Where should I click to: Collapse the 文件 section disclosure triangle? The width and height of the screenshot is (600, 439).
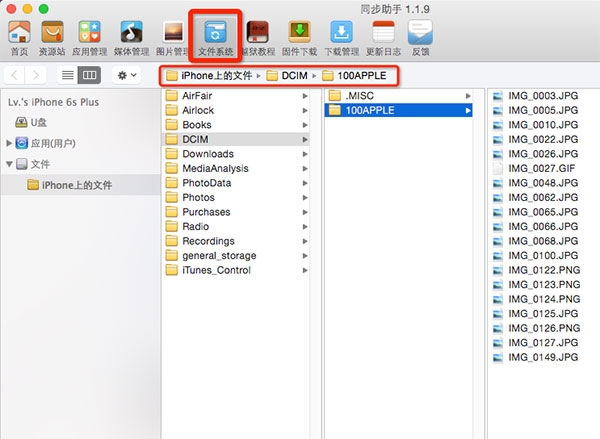tap(10, 164)
